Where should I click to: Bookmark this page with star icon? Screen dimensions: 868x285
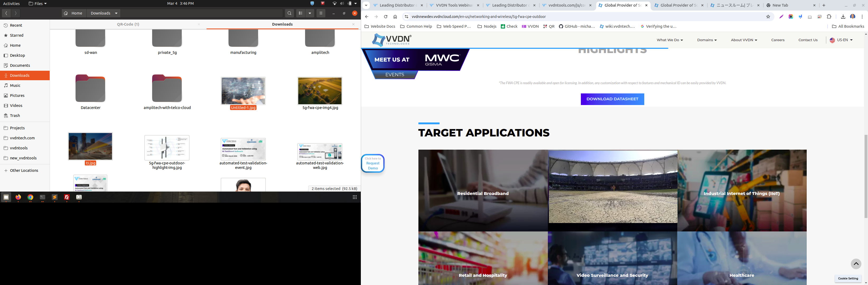click(x=768, y=16)
